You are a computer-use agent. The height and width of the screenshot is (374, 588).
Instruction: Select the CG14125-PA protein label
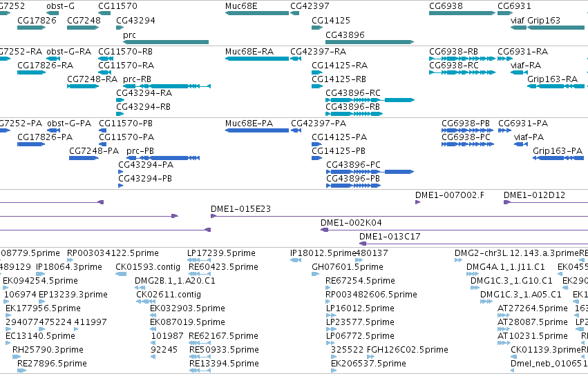coord(339,137)
